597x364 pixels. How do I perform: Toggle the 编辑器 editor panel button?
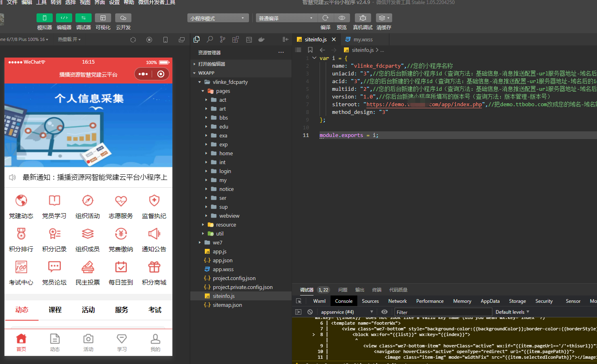pos(64,18)
